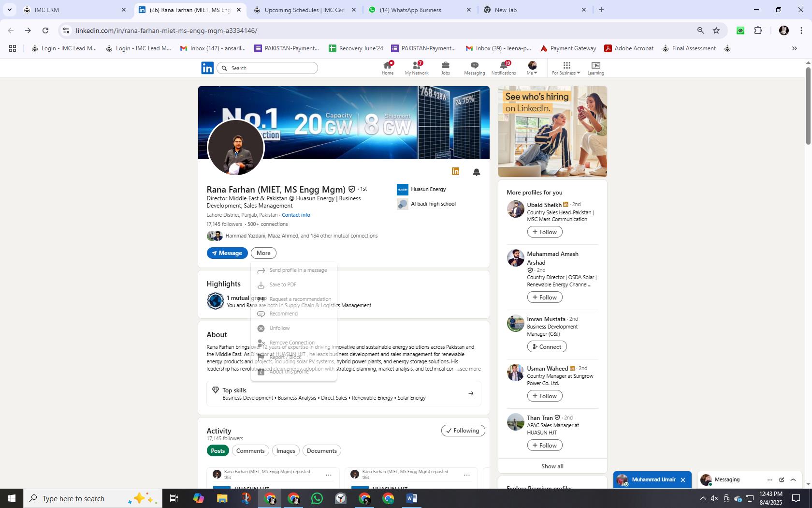Screen dimensions: 812x508
Task: Click the notification bell on profile card
Action: (477, 172)
